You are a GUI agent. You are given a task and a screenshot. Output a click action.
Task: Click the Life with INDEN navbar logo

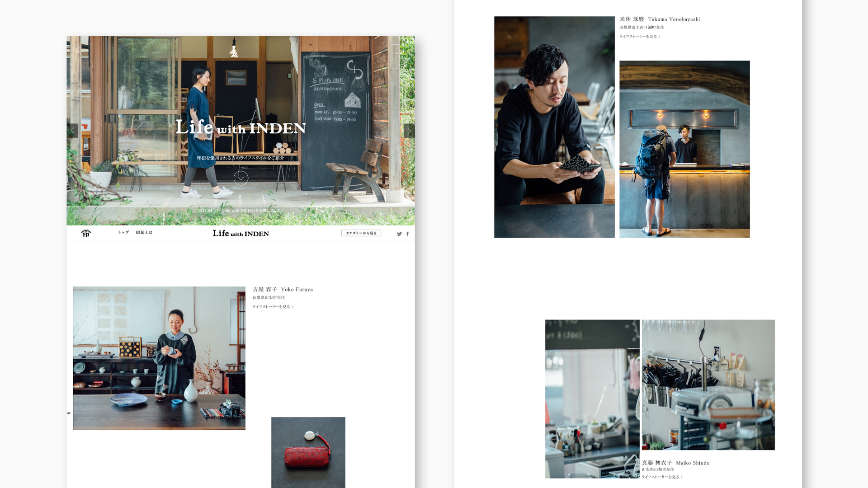click(x=241, y=233)
